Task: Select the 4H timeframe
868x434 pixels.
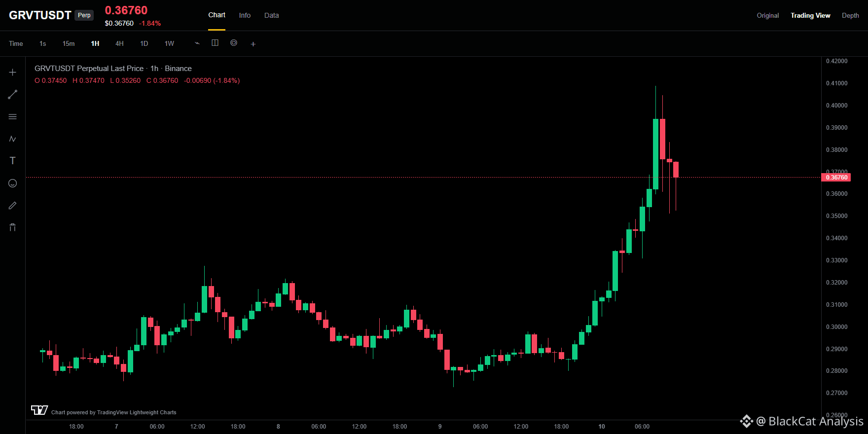Action: click(x=119, y=43)
